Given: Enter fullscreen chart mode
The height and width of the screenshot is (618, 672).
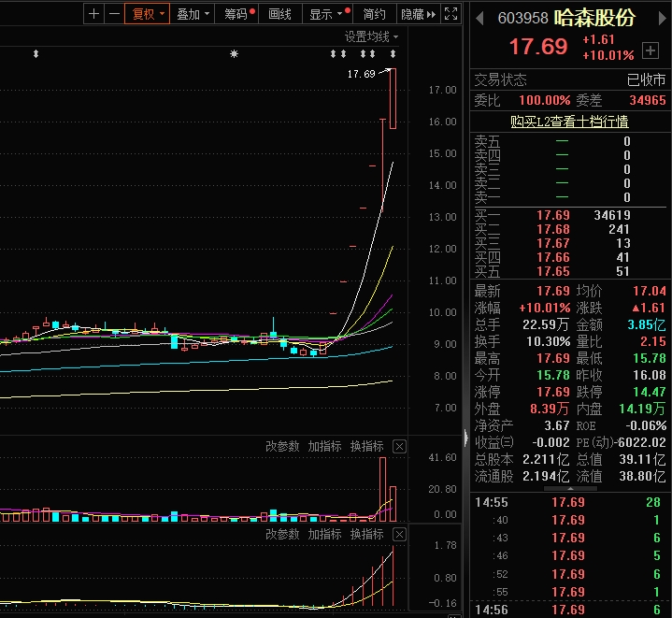Looking at the screenshot, I should (x=450, y=14).
